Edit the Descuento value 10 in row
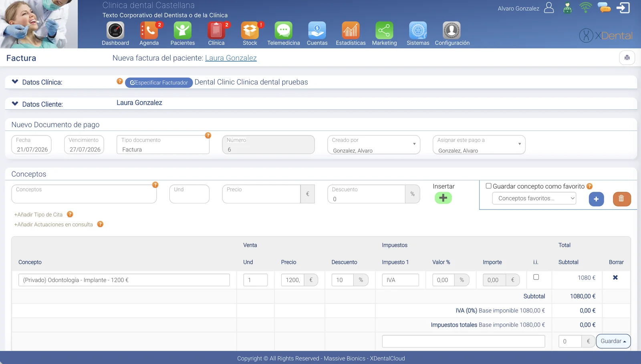641x364 pixels. [x=343, y=280]
